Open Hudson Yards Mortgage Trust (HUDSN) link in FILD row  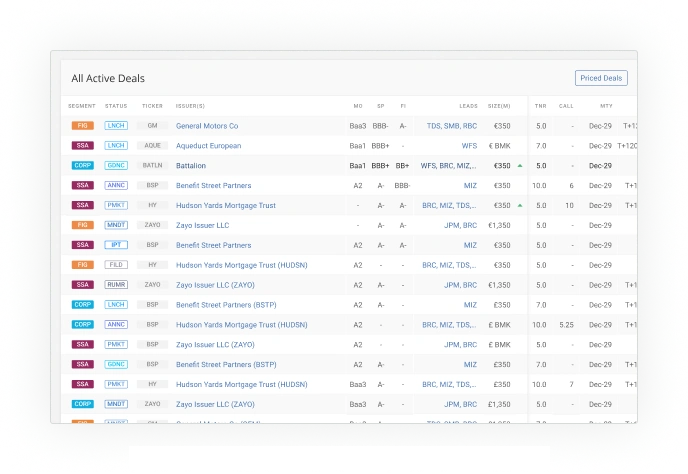click(242, 265)
